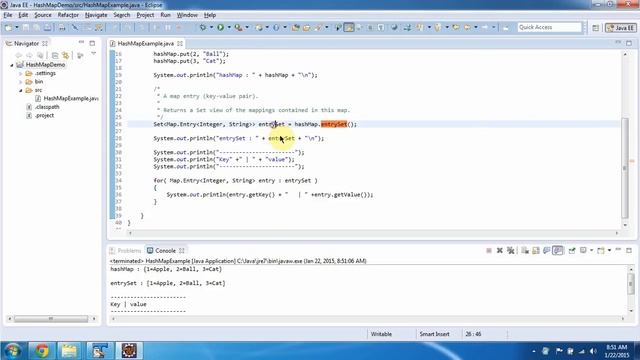This screenshot has height=360, width=640.
Task: Click the Back navigation arrow icon
Action: point(467,27)
